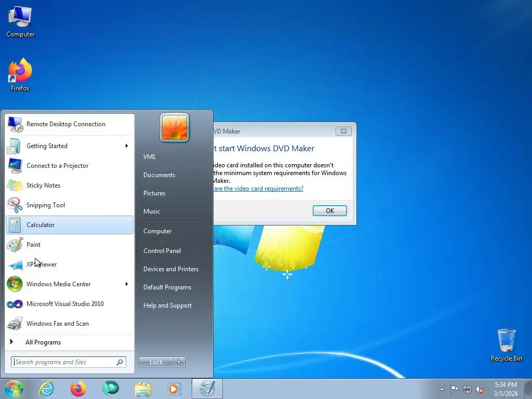
Task: Close the Windows DVD Maker dialog
Action: (x=343, y=131)
